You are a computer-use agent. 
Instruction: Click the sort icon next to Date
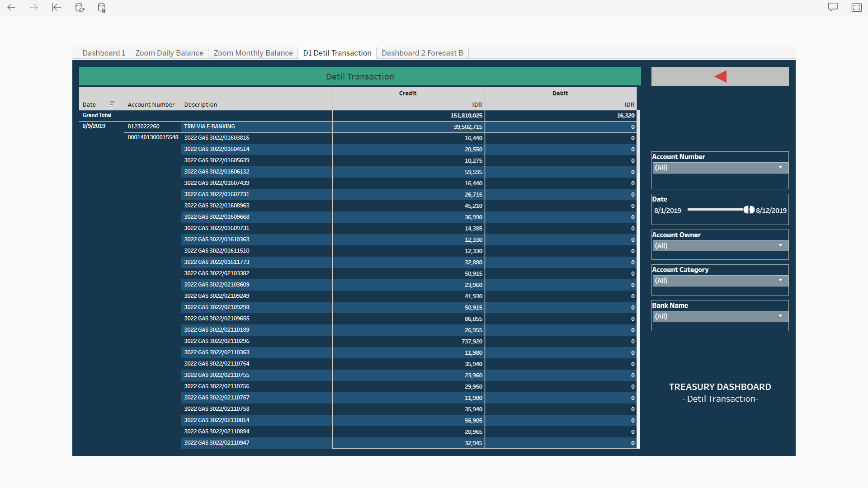pyautogui.click(x=112, y=104)
